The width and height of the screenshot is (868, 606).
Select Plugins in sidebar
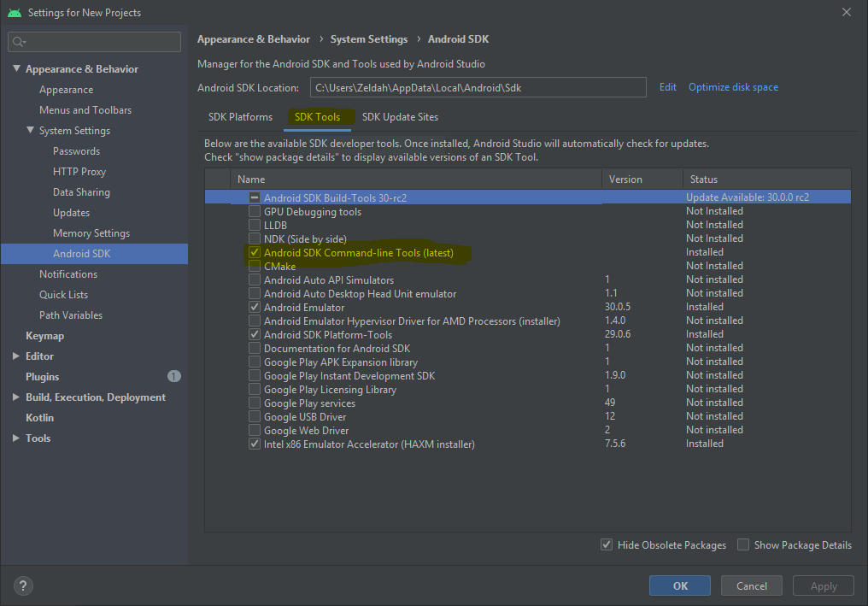42,377
